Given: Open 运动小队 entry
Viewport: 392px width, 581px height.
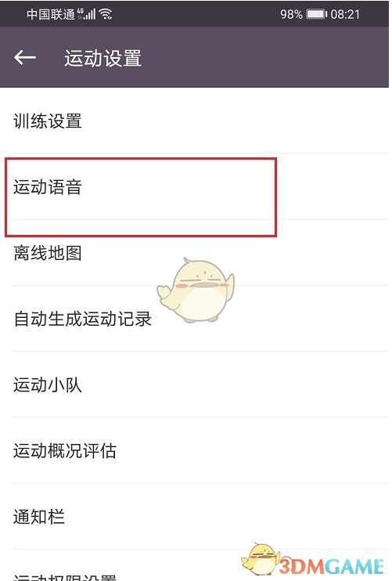Looking at the screenshot, I should coord(196,384).
